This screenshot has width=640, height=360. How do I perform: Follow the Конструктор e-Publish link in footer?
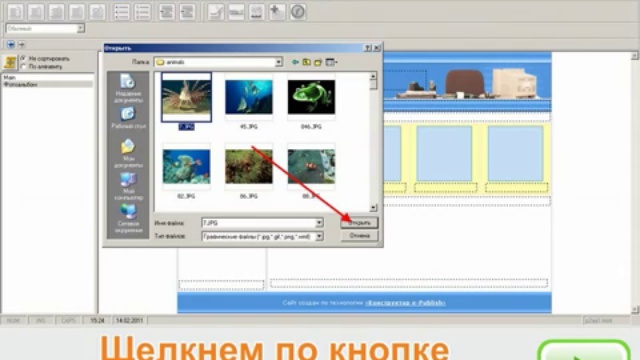pyautogui.click(x=405, y=303)
